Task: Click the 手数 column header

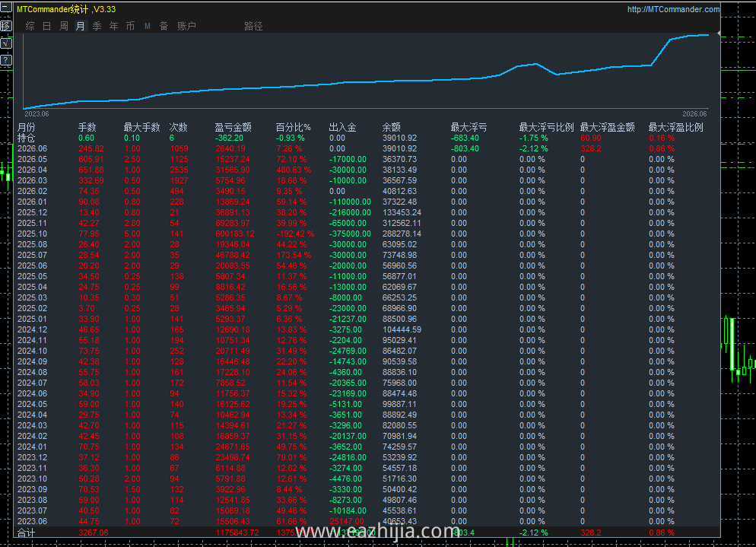Action: (87, 127)
